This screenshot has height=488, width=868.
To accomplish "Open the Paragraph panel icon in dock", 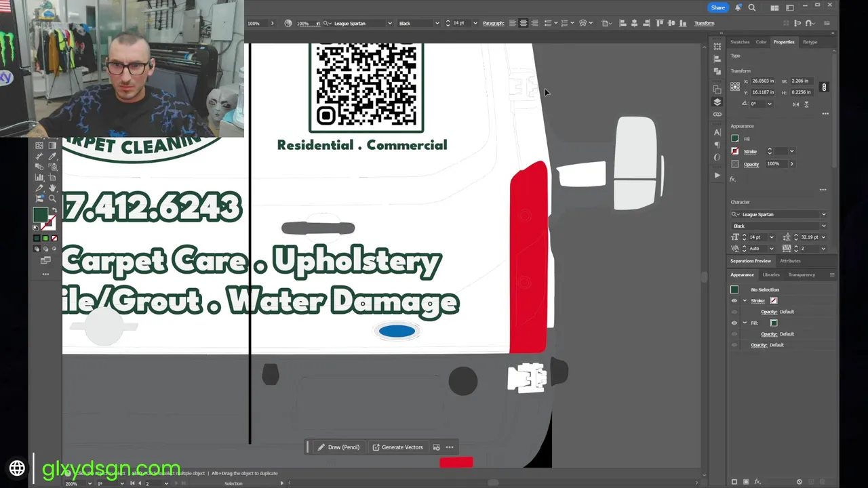I will click(717, 145).
